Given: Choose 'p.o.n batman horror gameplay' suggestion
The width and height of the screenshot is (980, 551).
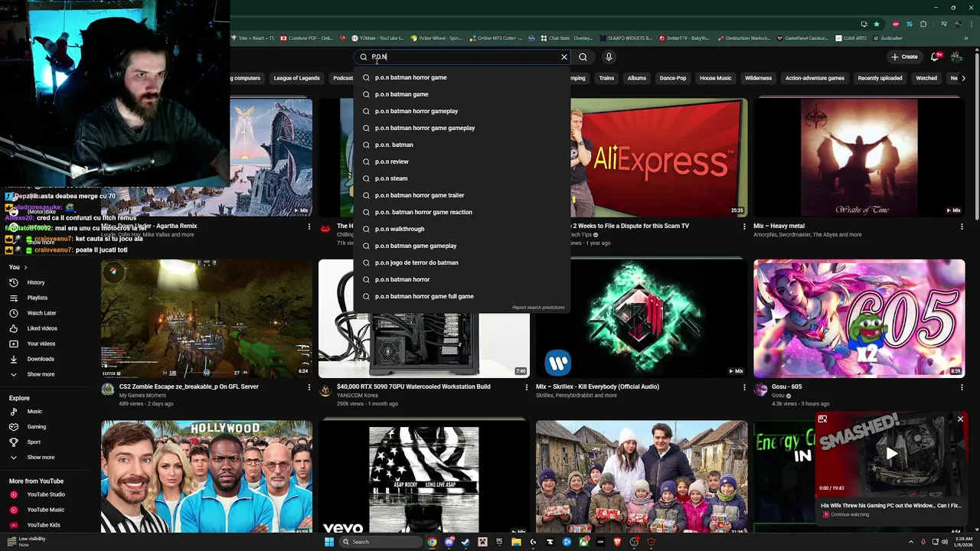Looking at the screenshot, I should click(x=462, y=111).
